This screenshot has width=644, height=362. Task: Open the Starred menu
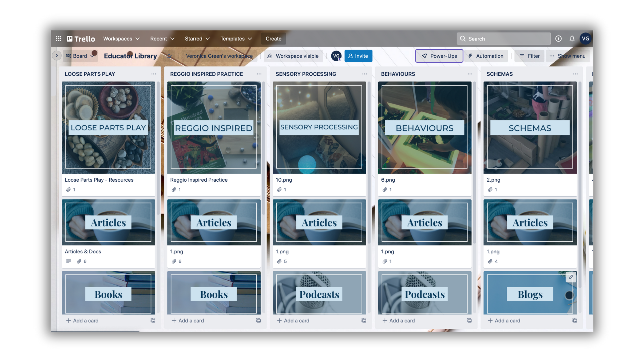(197, 39)
